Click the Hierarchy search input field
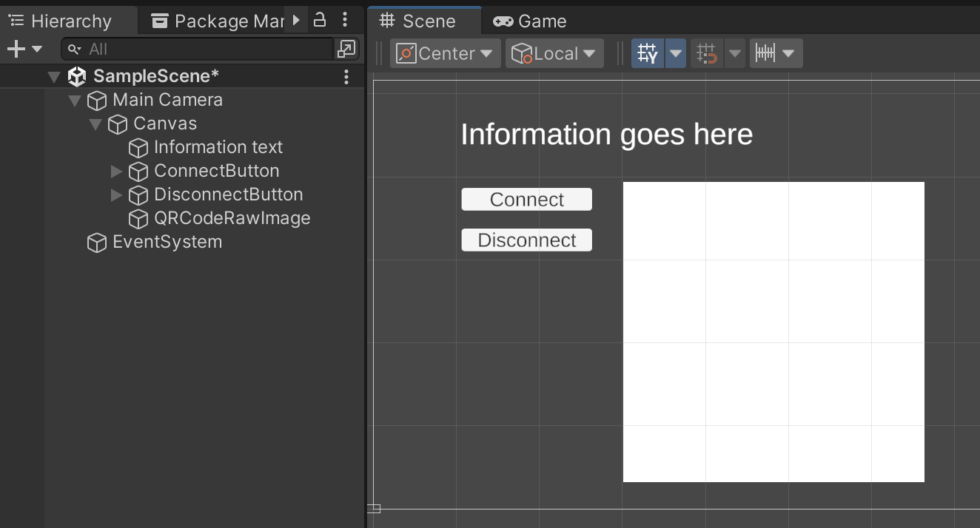The image size is (980, 528). pos(207,49)
